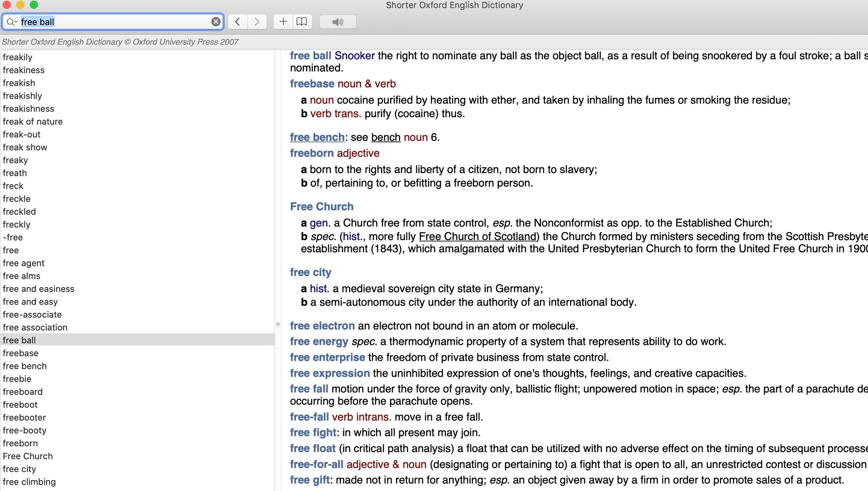The image size is (868, 491).
Task: Select 'freak show' in the word list
Action: (x=137, y=147)
